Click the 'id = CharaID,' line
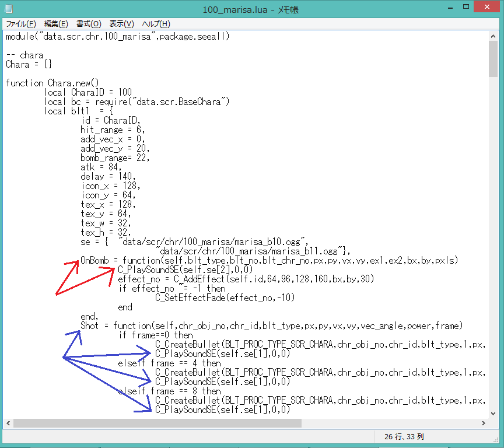 tap(111, 120)
